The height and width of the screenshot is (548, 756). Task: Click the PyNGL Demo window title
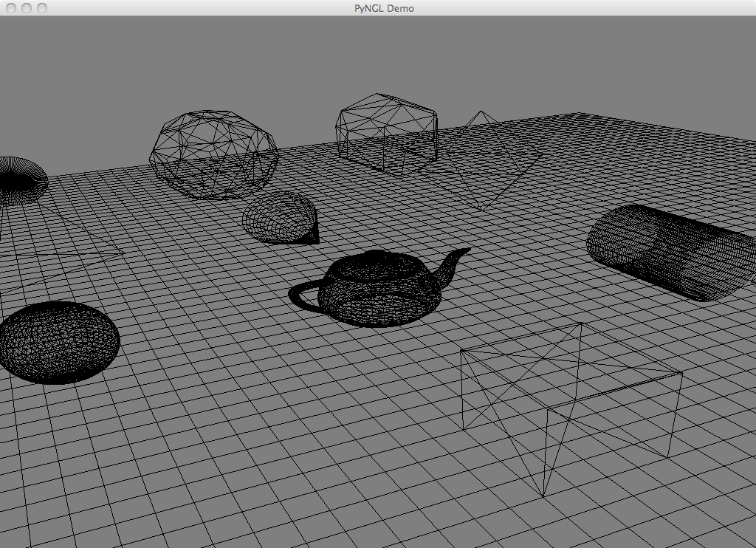coord(384,8)
